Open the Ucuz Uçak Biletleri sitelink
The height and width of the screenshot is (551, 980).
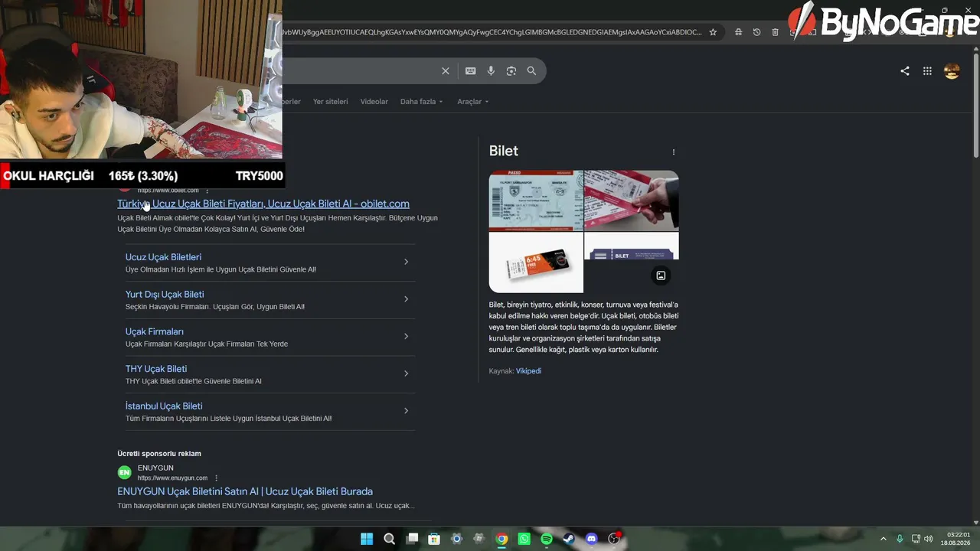(x=163, y=257)
